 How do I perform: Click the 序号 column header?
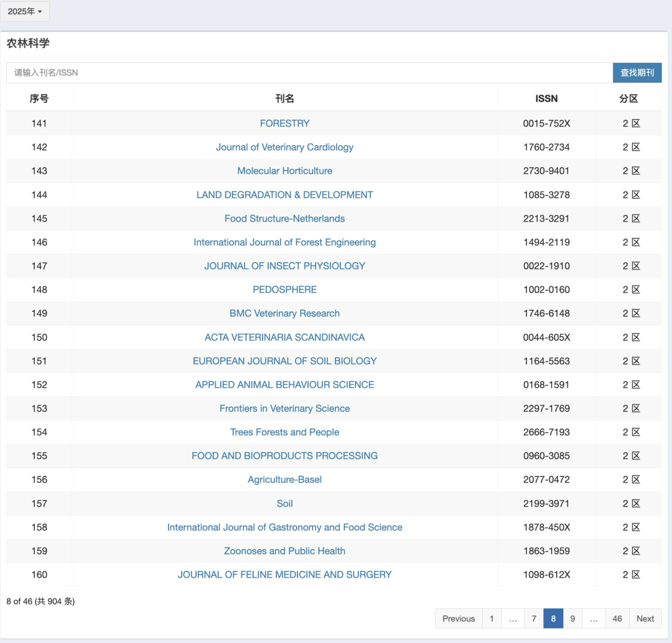(39, 98)
